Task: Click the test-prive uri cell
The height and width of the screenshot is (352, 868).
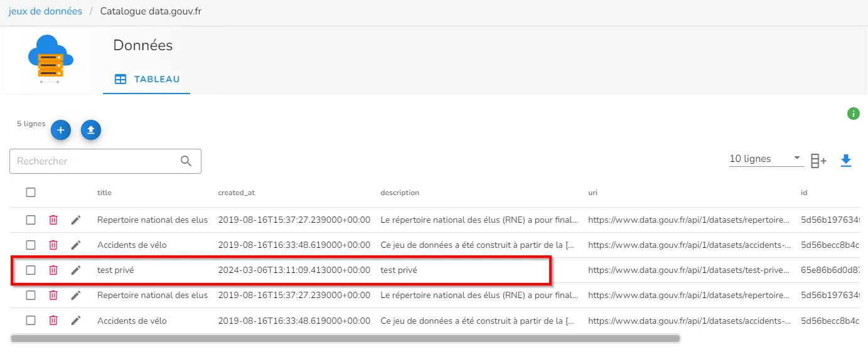Action: (689, 270)
